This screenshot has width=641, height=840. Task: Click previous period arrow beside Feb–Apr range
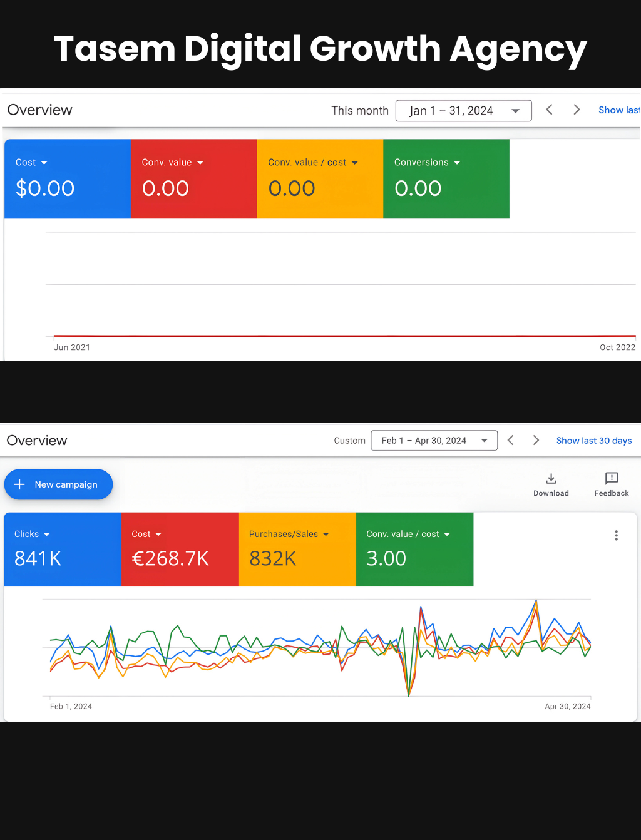(x=511, y=440)
